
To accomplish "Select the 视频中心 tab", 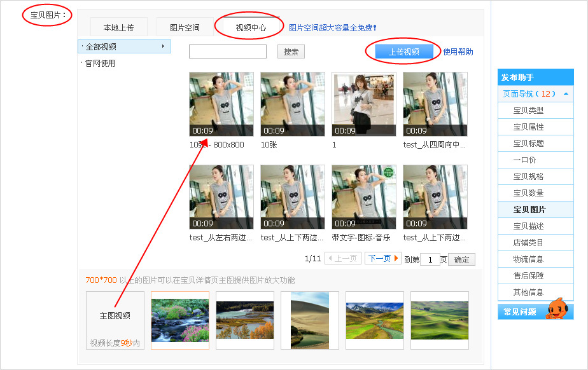I will point(249,25).
